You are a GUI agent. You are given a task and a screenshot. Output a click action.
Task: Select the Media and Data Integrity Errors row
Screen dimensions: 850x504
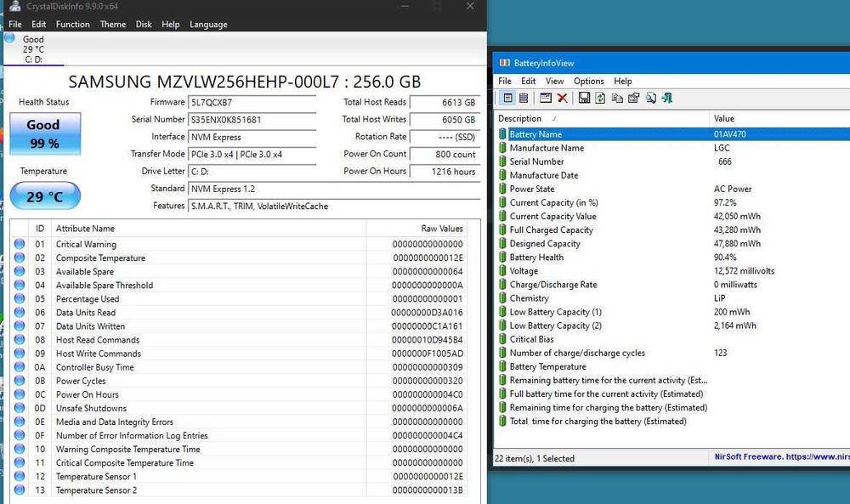click(x=239, y=422)
